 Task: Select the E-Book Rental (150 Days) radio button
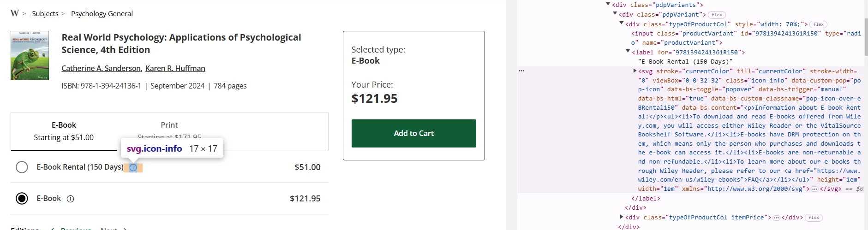(22, 167)
